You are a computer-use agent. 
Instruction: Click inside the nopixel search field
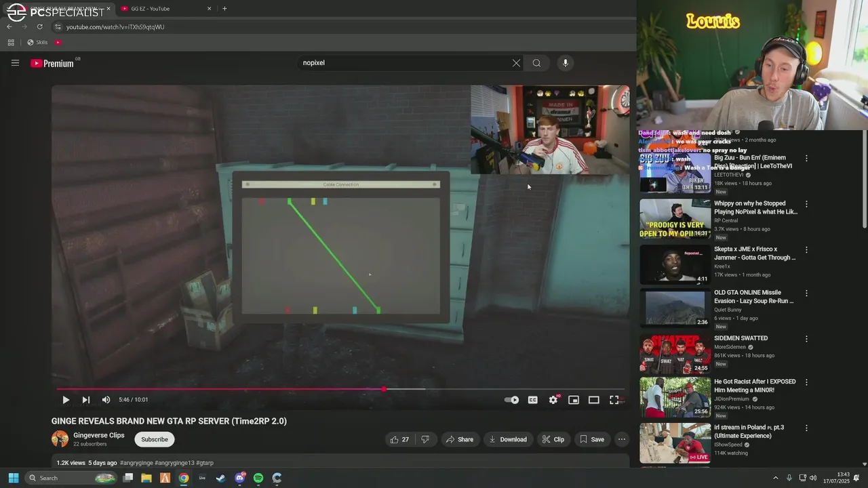coord(403,63)
